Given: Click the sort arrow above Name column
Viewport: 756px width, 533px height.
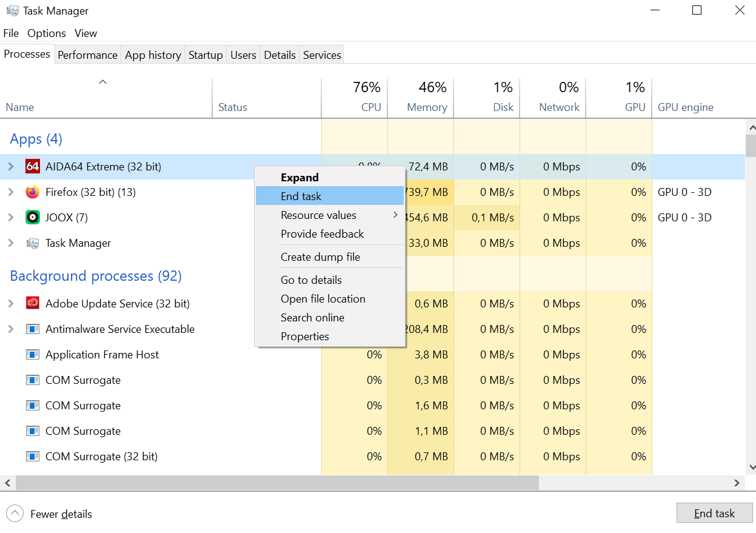Looking at the screenshot, I should [103, 82].
